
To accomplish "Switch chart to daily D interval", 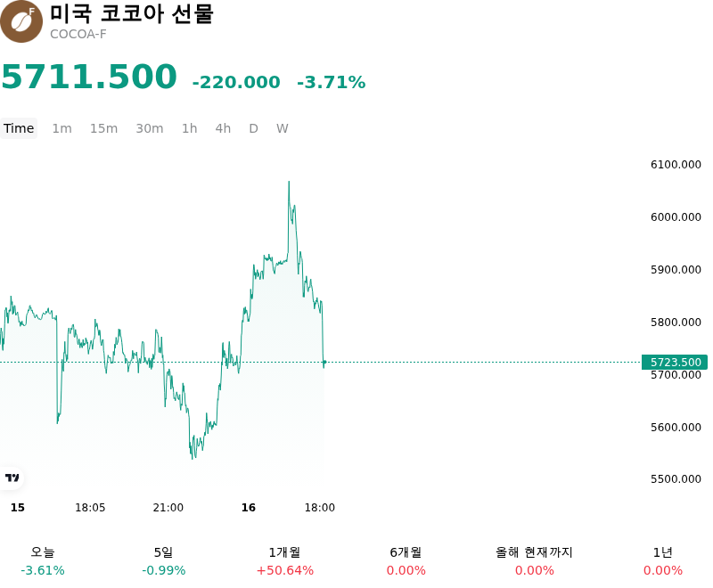I will pos(253,128).
